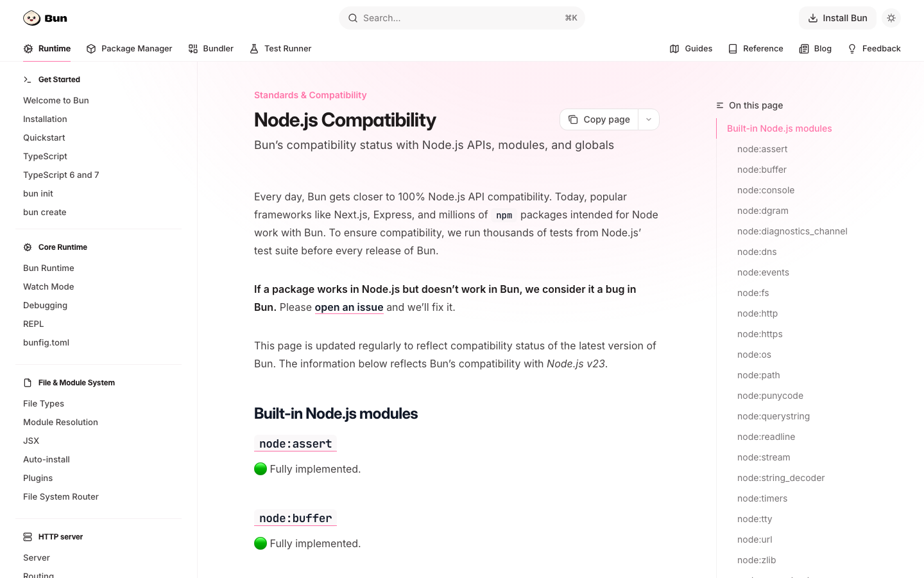The width and height of the screenshot is (924, 578).
Task: Jump to node:fs in page outline
Action: click(753, 293)
